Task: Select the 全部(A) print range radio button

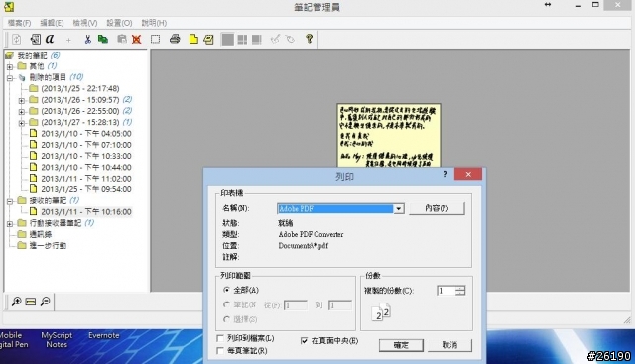Action: point(227,290)
